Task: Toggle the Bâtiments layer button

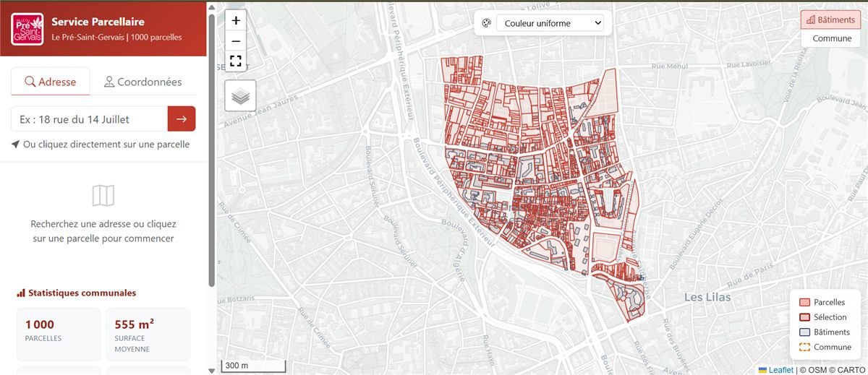Action: (x=830, y=20)
